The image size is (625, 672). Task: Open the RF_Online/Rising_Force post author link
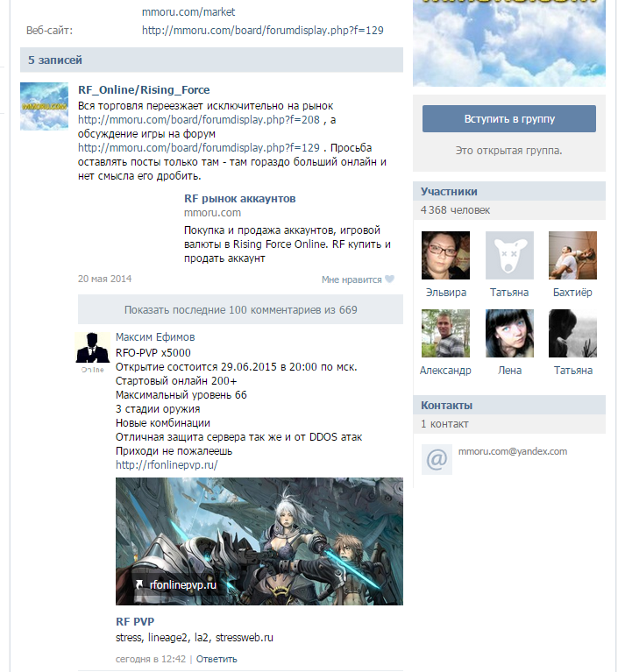[x=144, y=89]
